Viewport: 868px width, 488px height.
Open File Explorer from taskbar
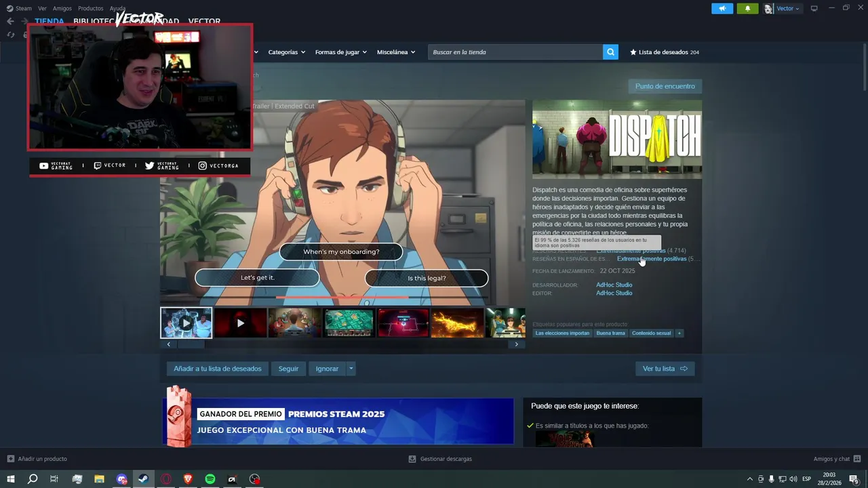coord(99,479)
